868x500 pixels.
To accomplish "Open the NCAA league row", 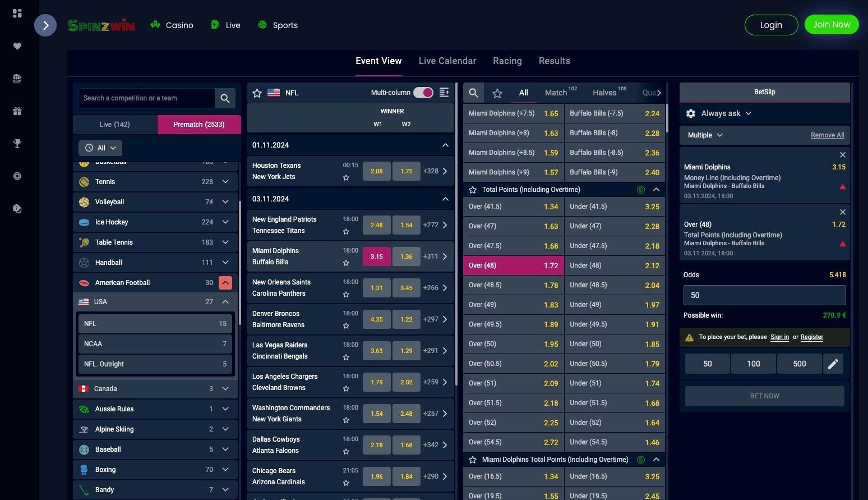I will pyautogui.click(x=155, y=344).
